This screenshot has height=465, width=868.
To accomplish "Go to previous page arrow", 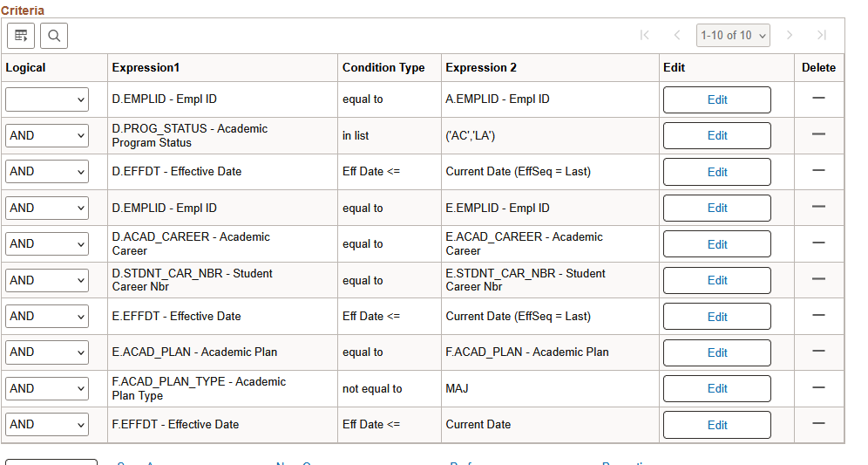I will 677,36.
